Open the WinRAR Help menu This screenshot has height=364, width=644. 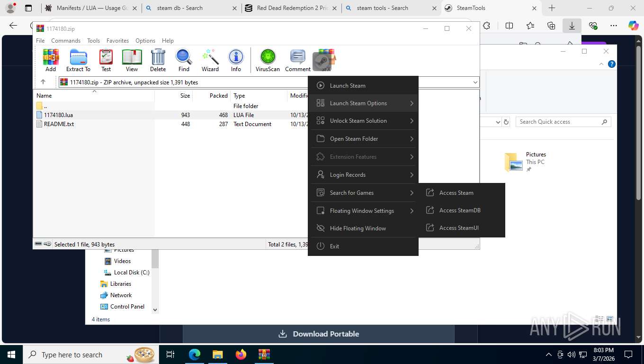point(168,41)
